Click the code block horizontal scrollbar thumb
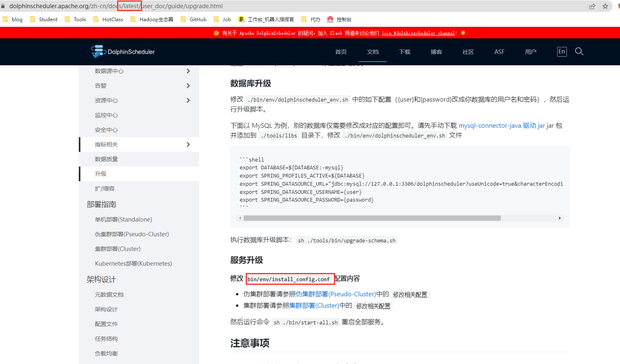This screenshot has height=364, width=620. coord(372,218)
